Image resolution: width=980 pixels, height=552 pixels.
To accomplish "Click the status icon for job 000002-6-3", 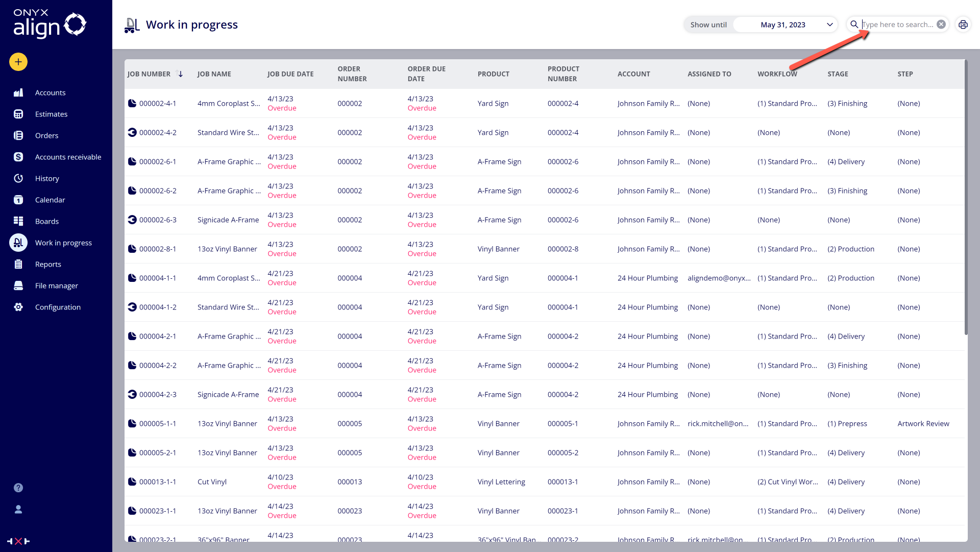I will (x=132, y=220).
